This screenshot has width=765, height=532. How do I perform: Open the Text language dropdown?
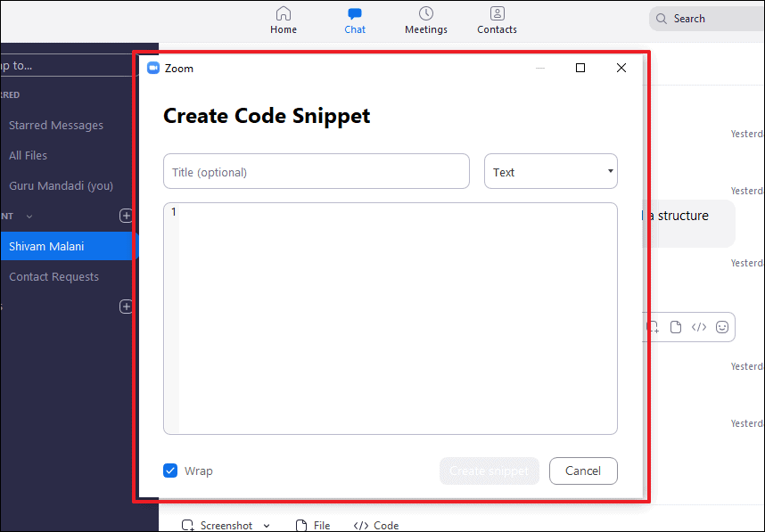coord(551,171)
